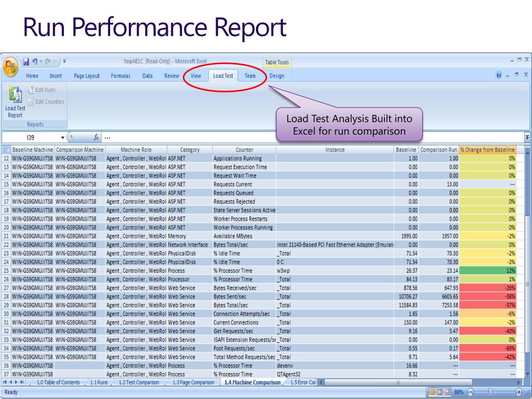Screen dimensions: 532x399
Task: Click Edit Runs label in Reports group
Action: (x=46, y=90)
